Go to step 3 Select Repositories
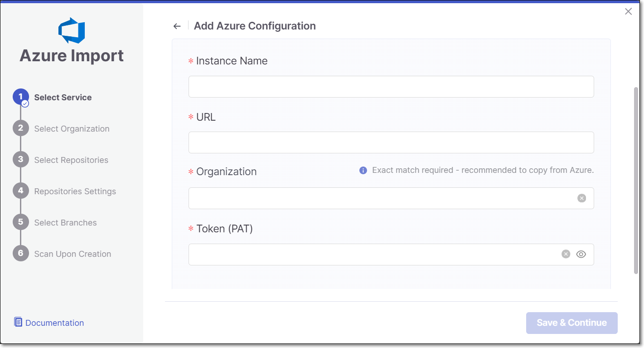Image resolution: width=644 pixels, height=348 pixels. (x=61, y=160)
